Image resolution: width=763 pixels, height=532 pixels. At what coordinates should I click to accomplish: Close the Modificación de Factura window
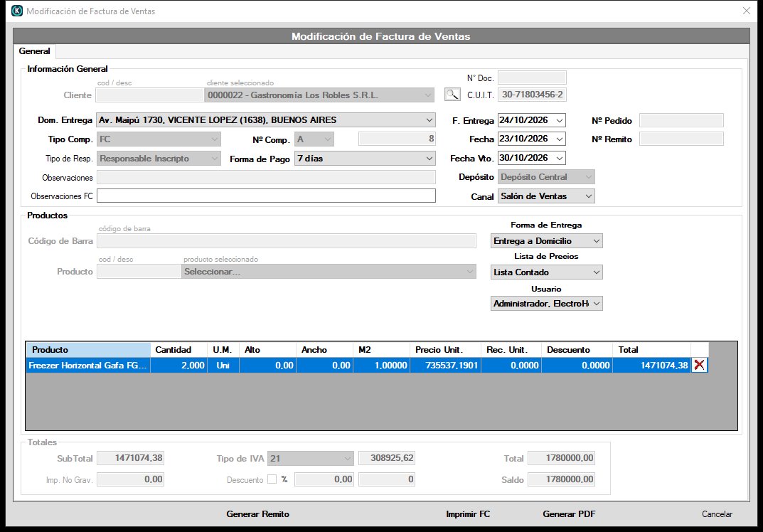click(746, 11)
